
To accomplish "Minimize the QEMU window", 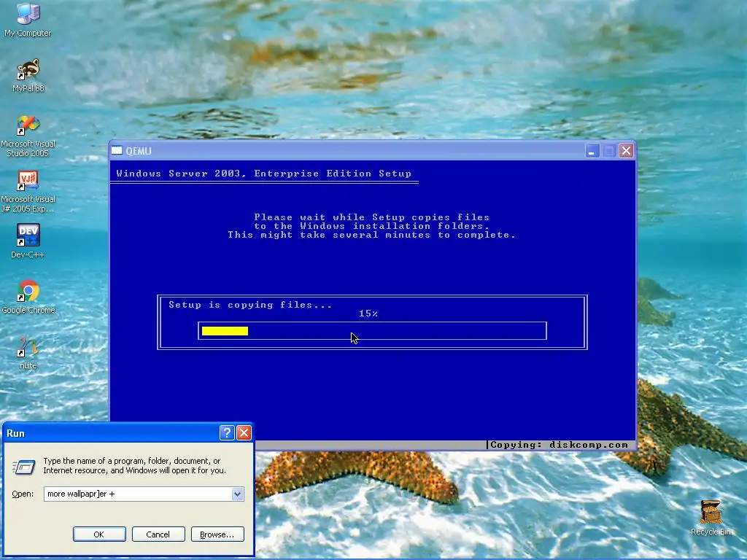I will (592, 151).
